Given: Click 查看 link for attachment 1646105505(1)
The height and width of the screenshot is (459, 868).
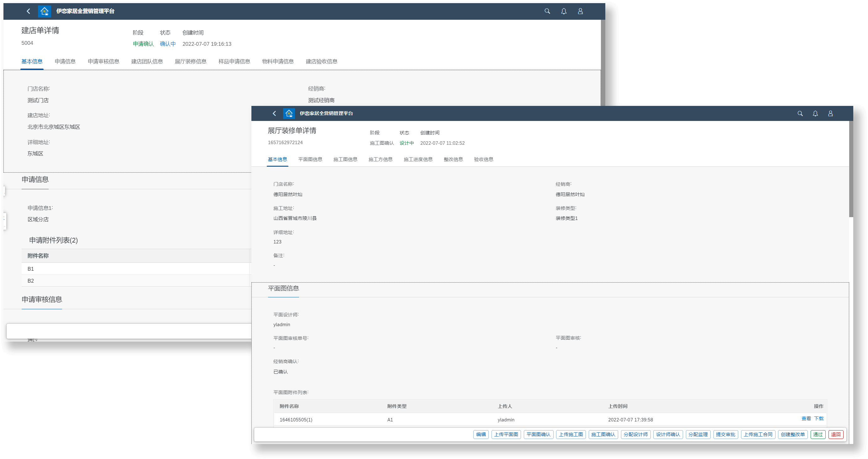Looking at the screenshot, I should click(806, 419).
